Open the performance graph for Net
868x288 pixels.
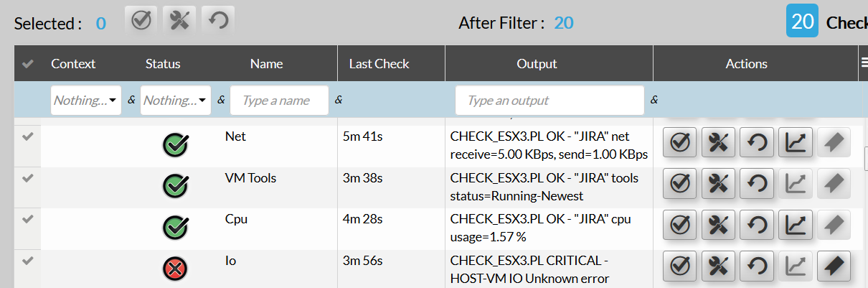[796, 143]
